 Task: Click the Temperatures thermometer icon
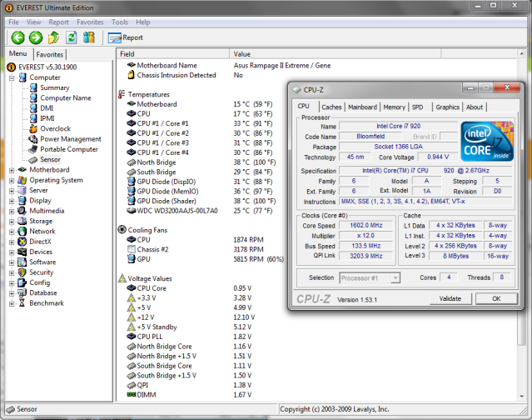[122, 94]
